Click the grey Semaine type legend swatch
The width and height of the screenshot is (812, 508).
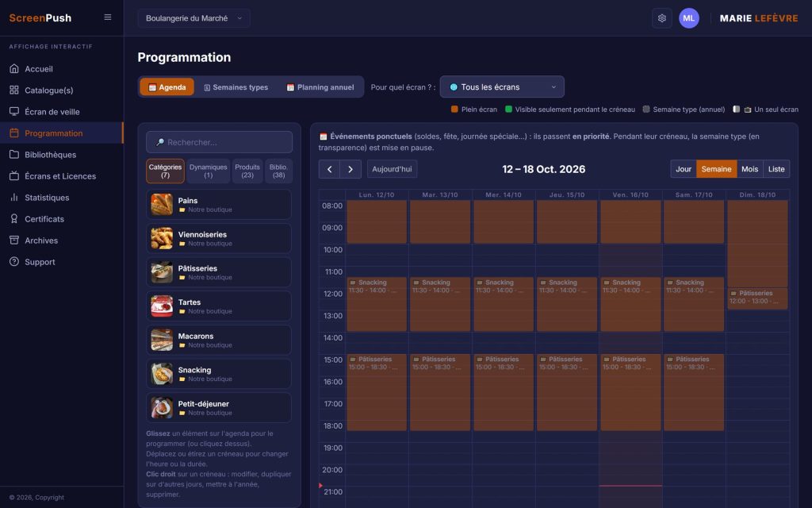point(646,109)
